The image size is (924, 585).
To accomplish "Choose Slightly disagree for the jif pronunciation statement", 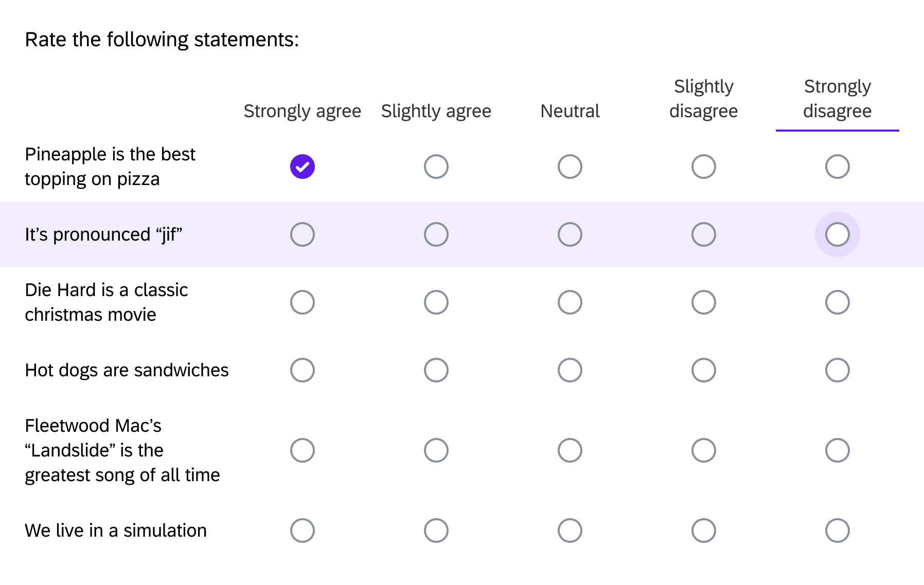I will pyautogui.click(x=703, y=234).
